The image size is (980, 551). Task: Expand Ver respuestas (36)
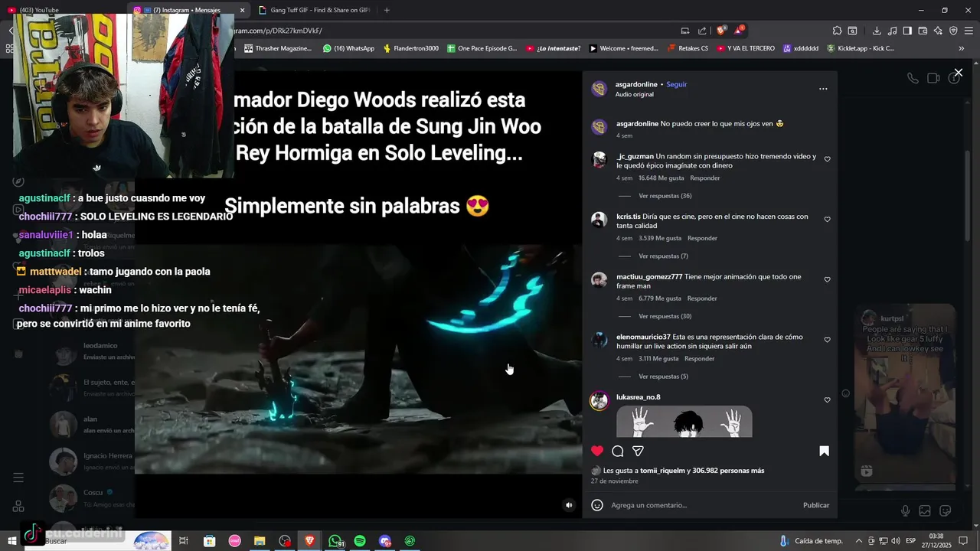[665, 196]
